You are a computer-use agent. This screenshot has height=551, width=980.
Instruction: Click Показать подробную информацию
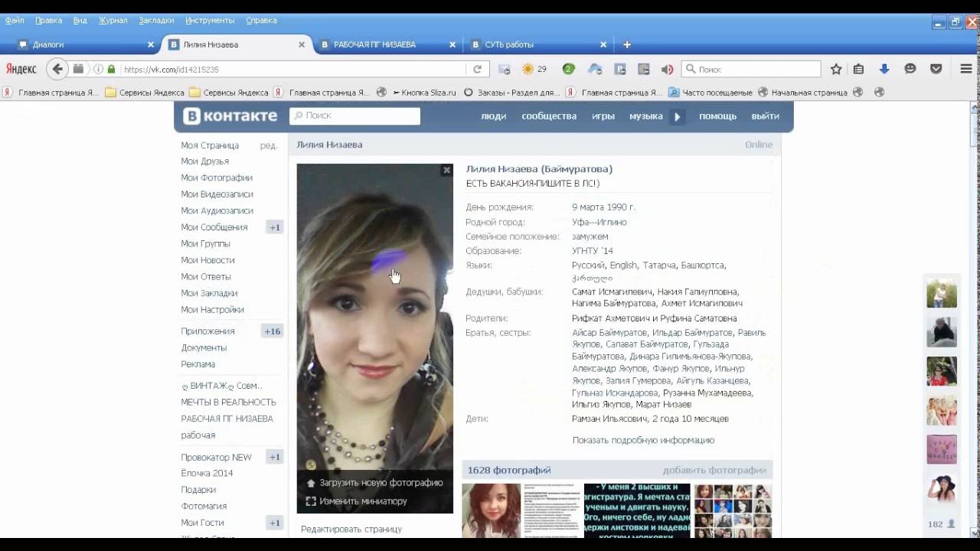(x=643, y=440)
